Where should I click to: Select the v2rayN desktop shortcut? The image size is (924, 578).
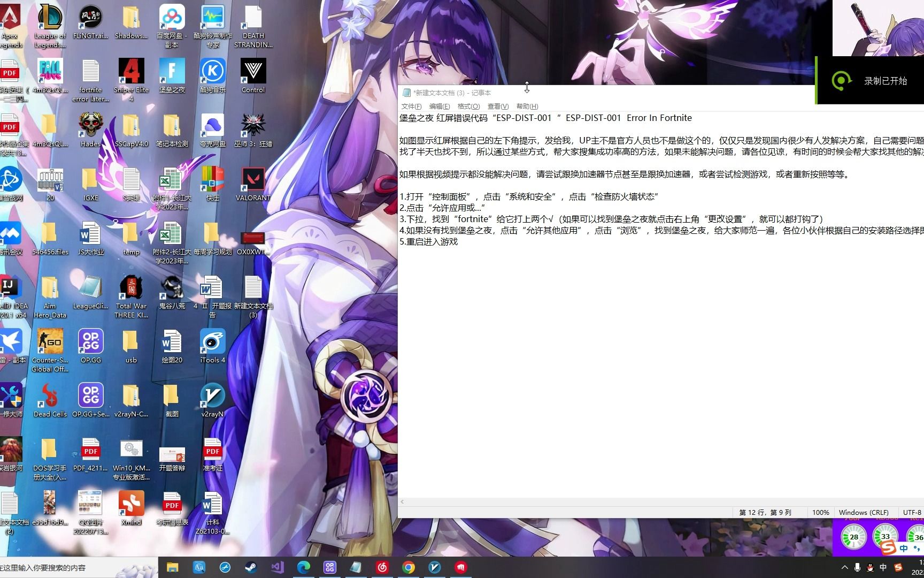click(212, 400)
